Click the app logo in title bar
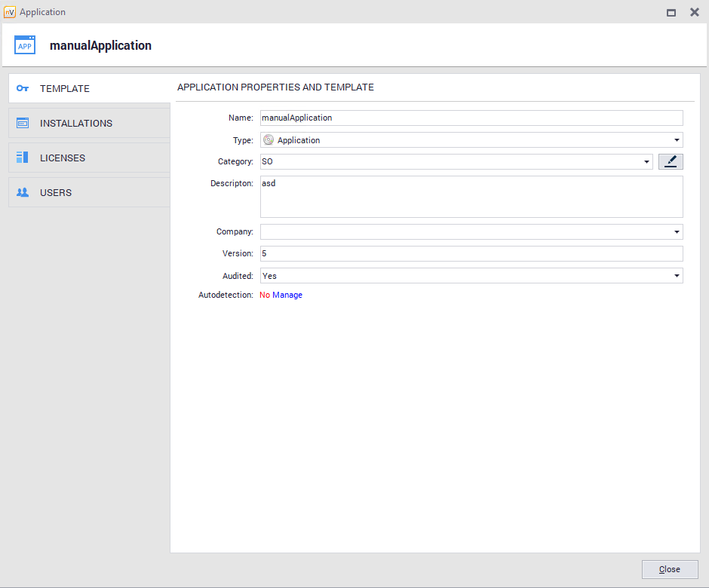Screen dimensions: 709x588 point(10,12)
